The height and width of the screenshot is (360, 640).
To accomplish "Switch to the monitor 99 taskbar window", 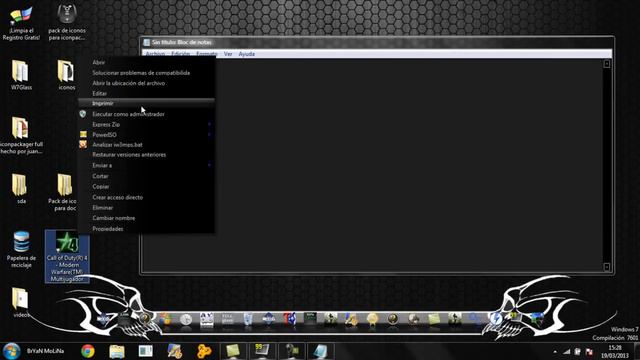I will pyautogui.click(x=262, y=351).
